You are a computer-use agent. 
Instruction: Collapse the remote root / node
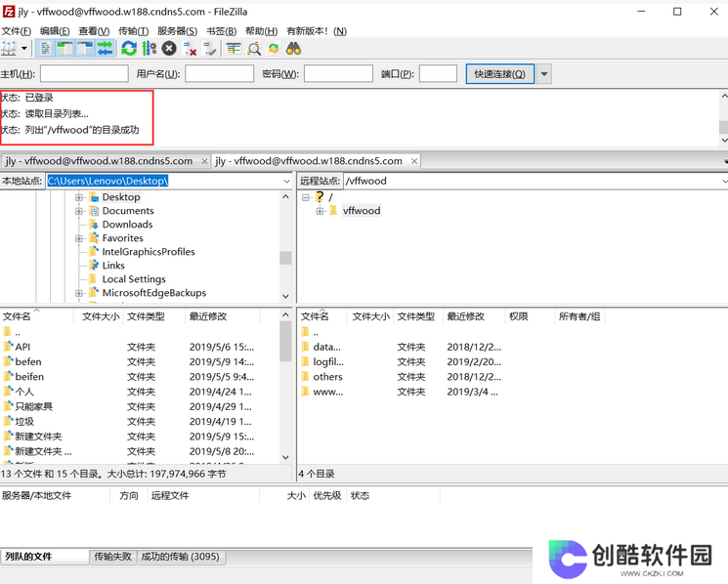tap(306, 197)
